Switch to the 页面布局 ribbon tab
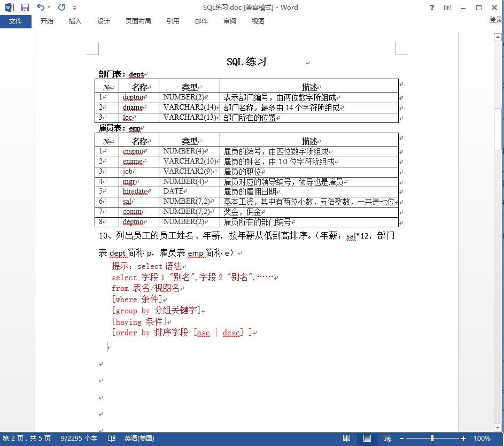The height and width of the screenshot is (446, 504). pyautogui.click(x=138, y=21)
